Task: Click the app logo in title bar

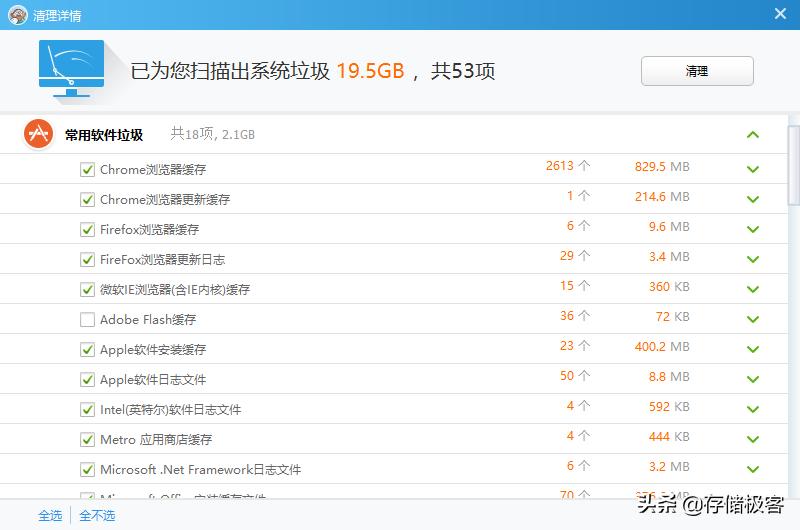Action: 17,15
